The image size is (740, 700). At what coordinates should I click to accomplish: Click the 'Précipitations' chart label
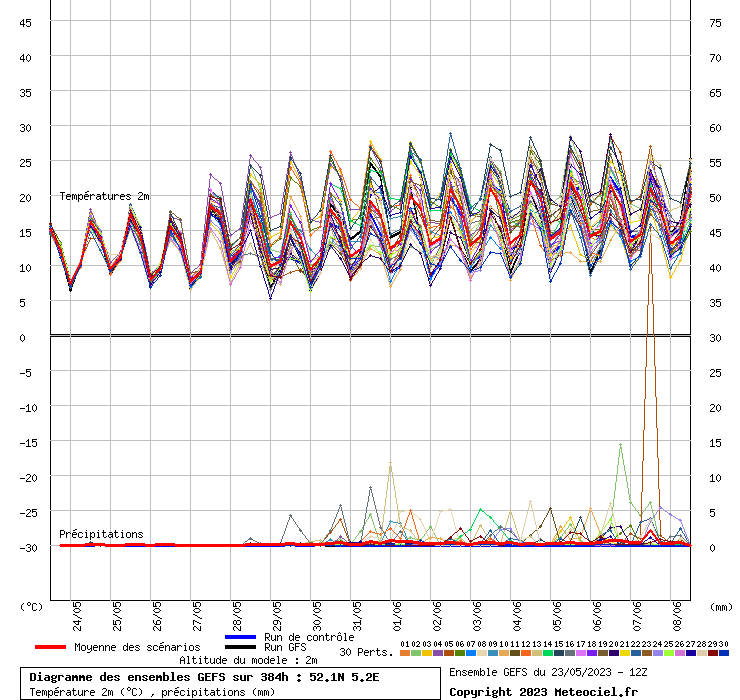tap(101, 534)
